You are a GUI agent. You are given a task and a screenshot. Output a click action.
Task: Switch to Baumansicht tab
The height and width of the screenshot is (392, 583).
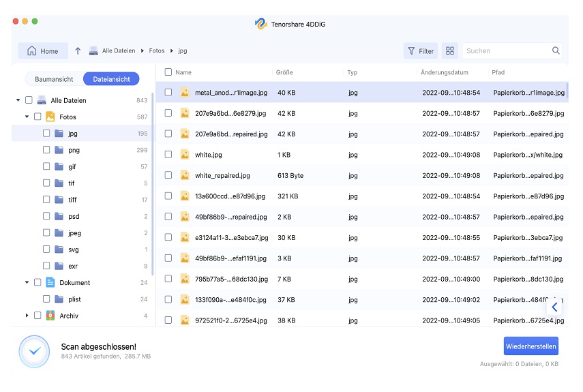[54, 79]
